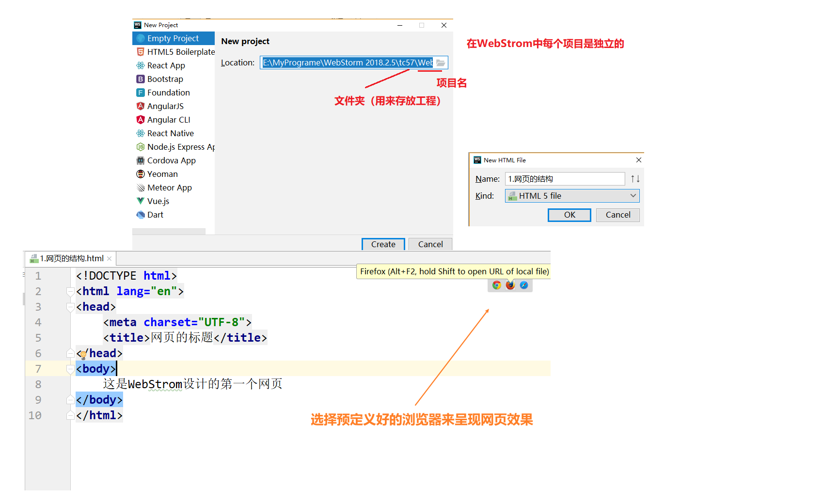This screenshot has height=504, width=823.
Task: Collapse the body tag fold on line 7
Action: (x=70, y=369)
